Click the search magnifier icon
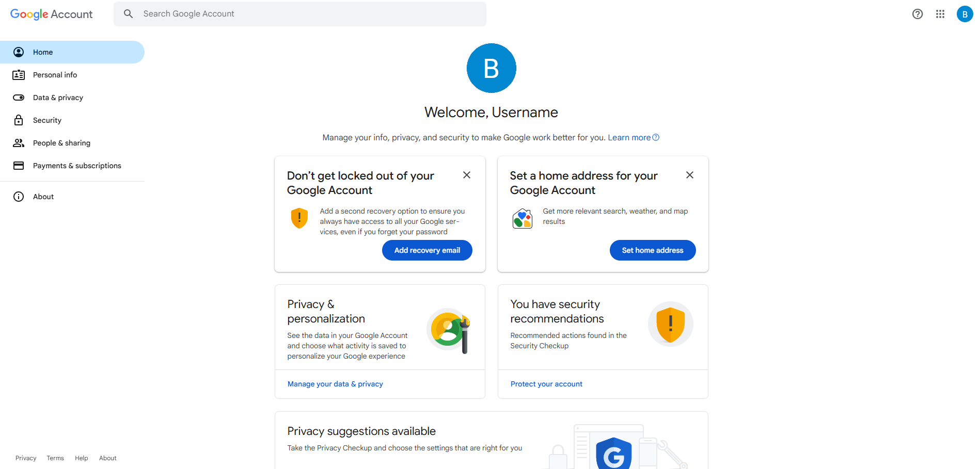This screenshot has width=980, height=469. (129, 14)
